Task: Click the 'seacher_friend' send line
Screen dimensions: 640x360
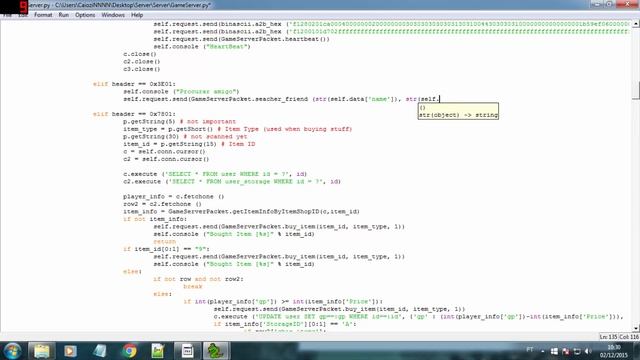Action: pyautogui.click(x=281, y=99)
